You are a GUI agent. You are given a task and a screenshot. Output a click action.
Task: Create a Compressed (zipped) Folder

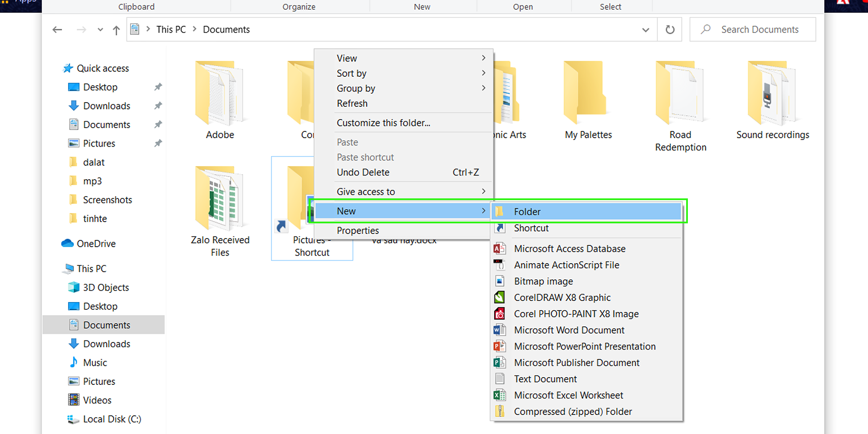click(x=587, y=412)
